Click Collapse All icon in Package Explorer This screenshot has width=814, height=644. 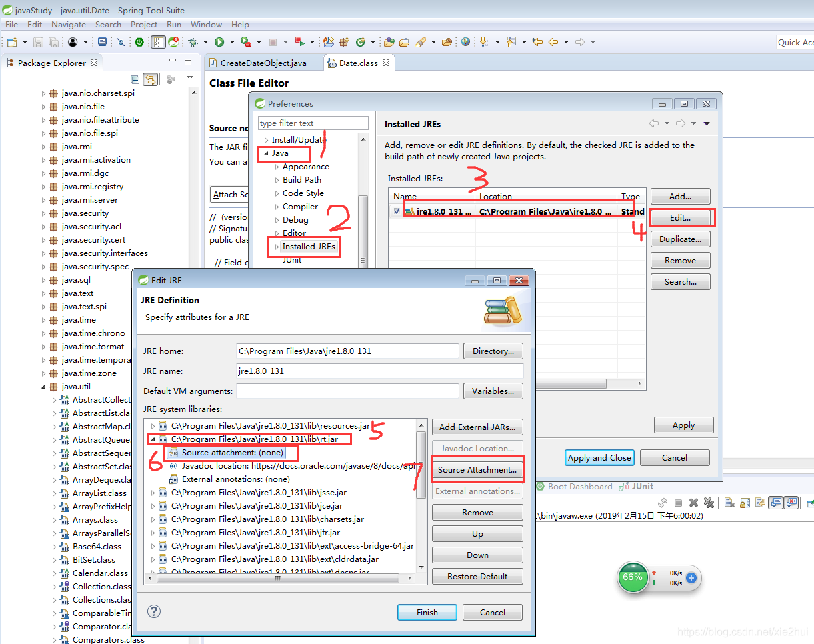(135, 79)
